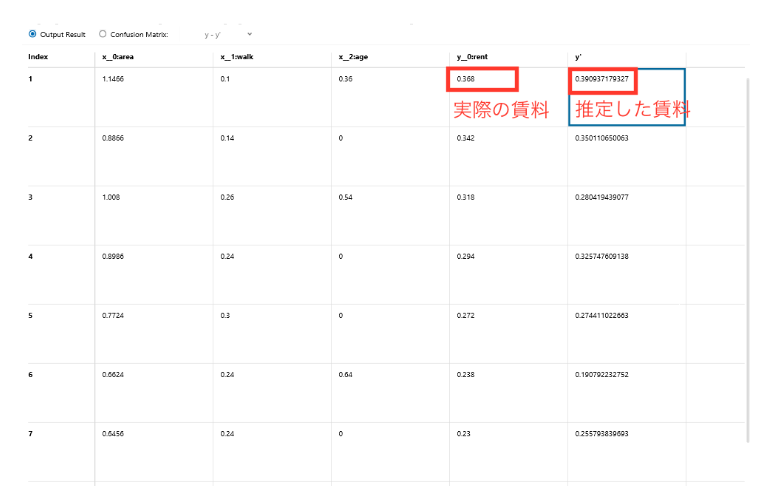The width and height of the screenshot is (778, 486).
Task: Select rent value 0.318 in row 3
Action: click(466, 197)
